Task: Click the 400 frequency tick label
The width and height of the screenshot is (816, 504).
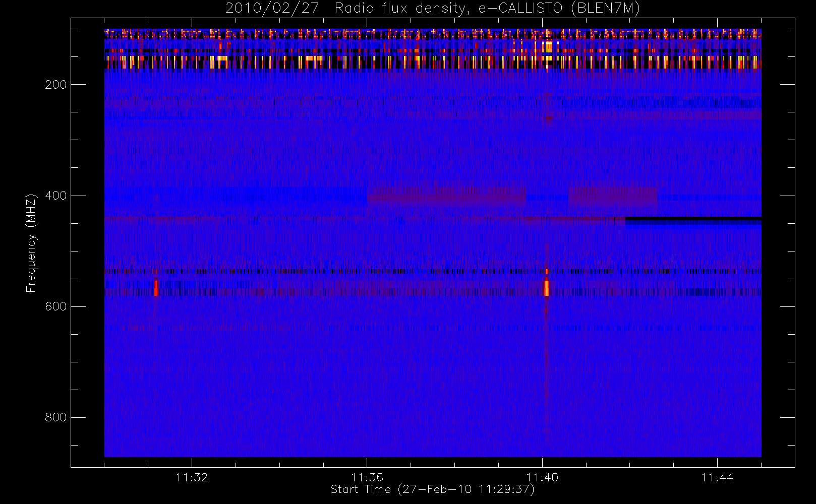Action: [56, 196]
